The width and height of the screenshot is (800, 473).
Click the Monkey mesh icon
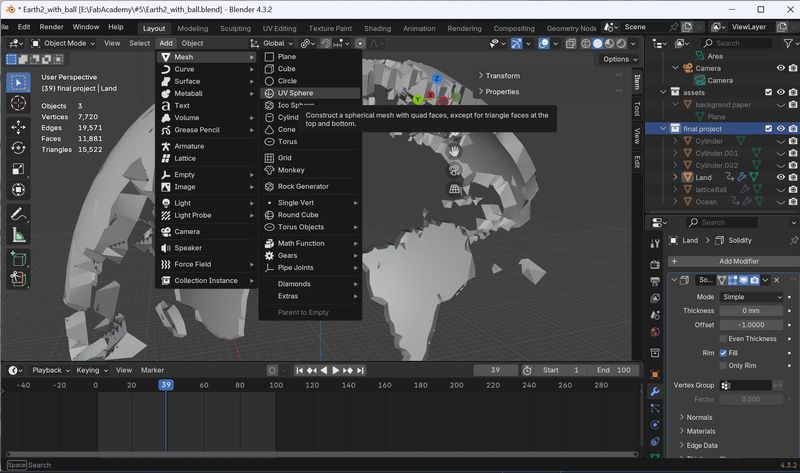269,170
